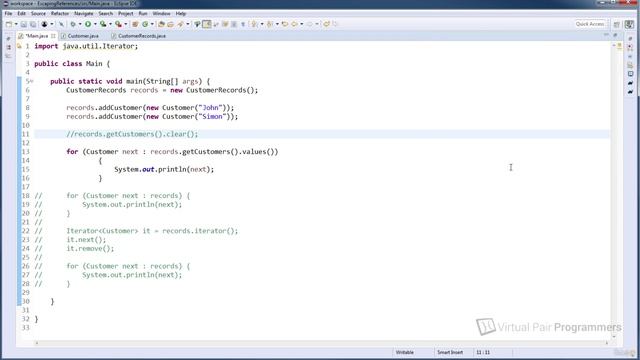Collapse main method fold marker on line 5
This screenshot has height=360, width=640.
point(31,81)
